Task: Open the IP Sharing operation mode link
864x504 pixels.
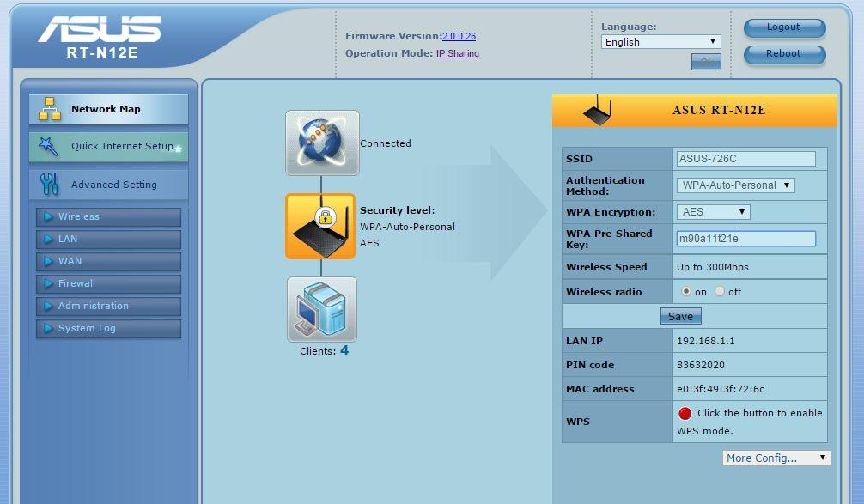Action: (x=458, y=53)
